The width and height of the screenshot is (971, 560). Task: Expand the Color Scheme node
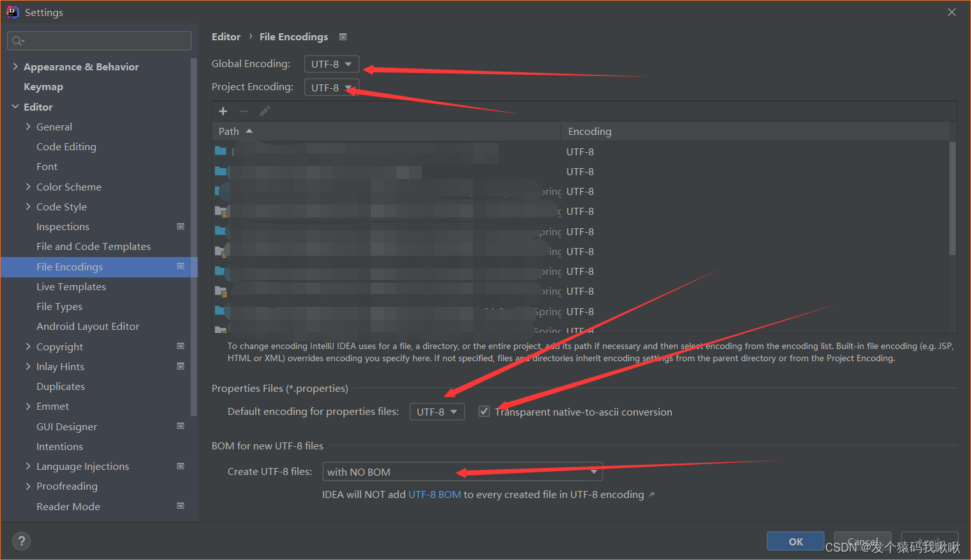[x=28, y=187]
